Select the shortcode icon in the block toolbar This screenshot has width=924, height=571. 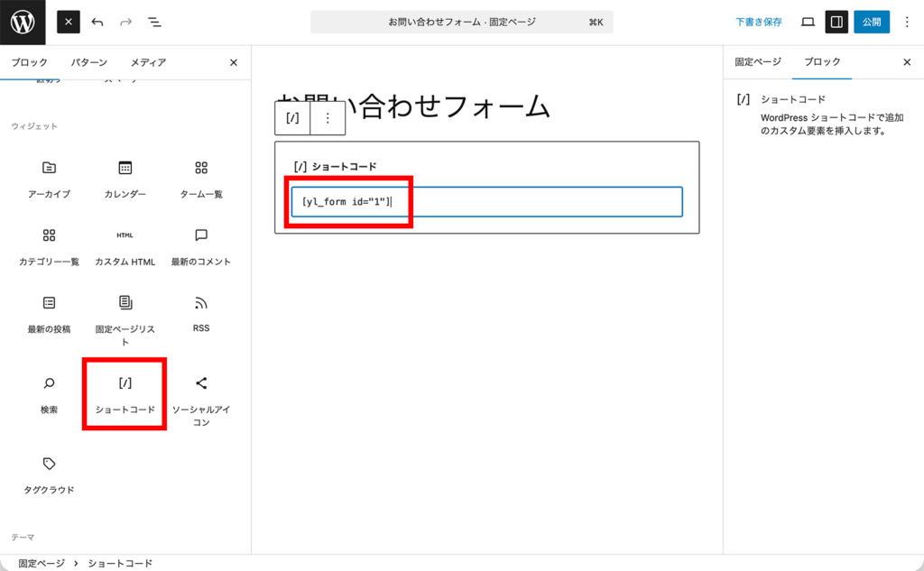[292, 118]
